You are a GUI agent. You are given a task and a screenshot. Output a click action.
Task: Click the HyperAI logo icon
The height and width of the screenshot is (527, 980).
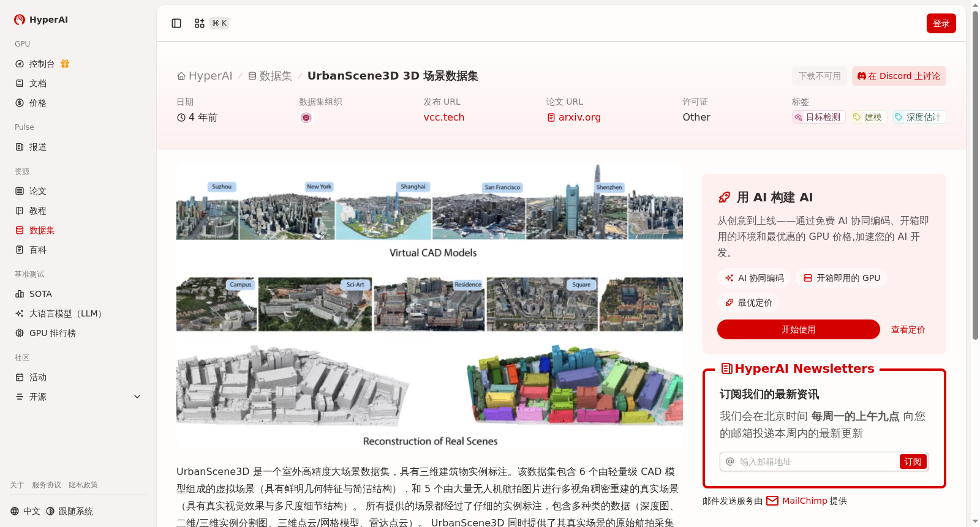(x=20, y=20)
